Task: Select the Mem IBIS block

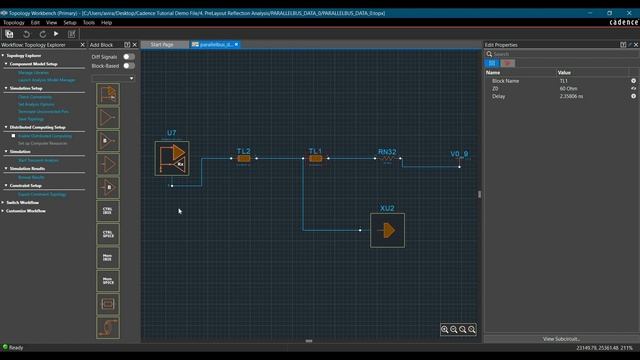Action: point(108,258)
